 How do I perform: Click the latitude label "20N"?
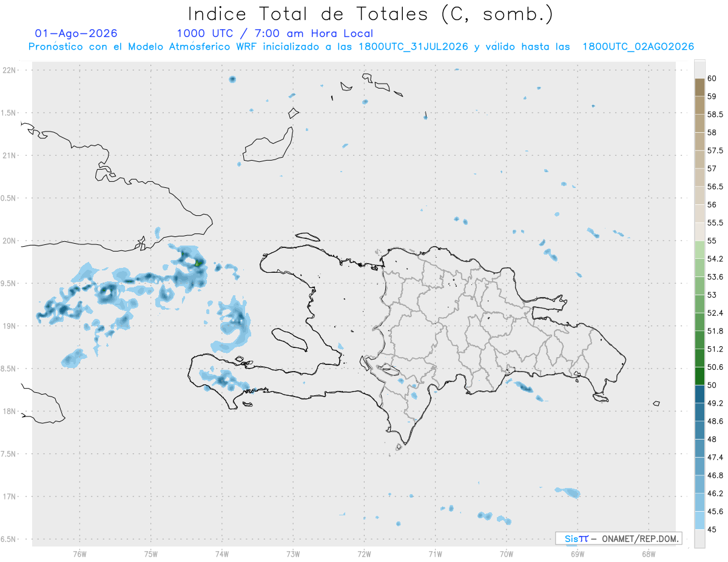click(x=9, y=241)
